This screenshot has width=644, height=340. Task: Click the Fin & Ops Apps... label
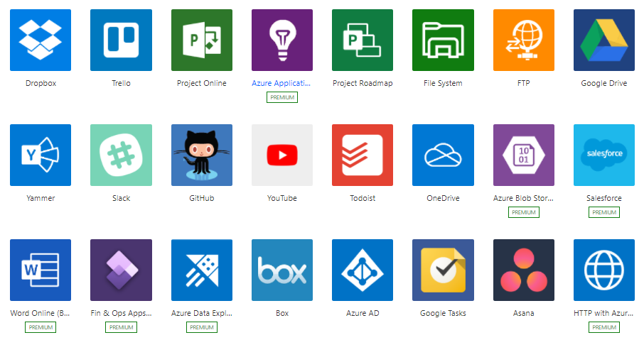pyautogui.click(x=121, y=313)
